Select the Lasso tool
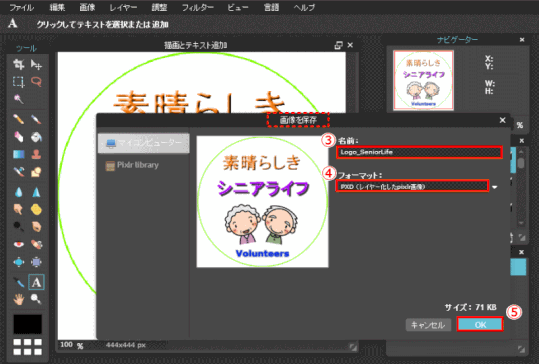The height and width of the screenshot is (364, 539). click(36, 82)
